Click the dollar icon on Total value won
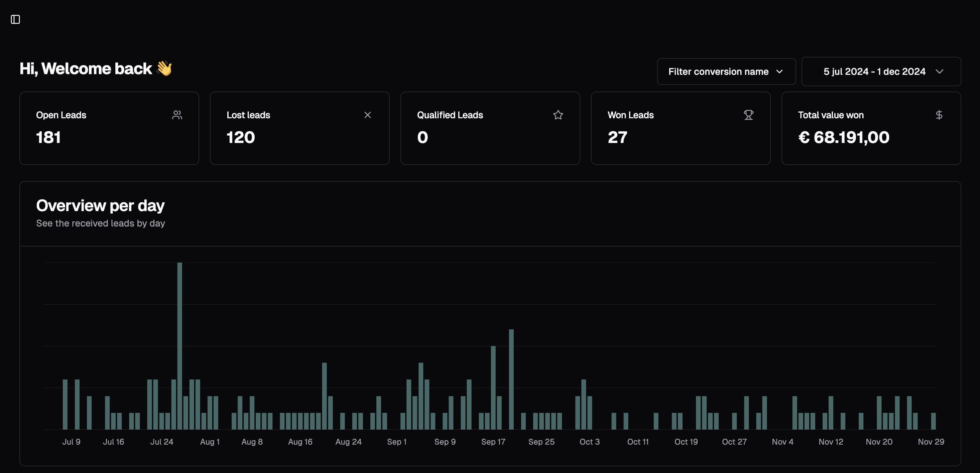This screenshot has height=473, width=980. pos(939,115)
